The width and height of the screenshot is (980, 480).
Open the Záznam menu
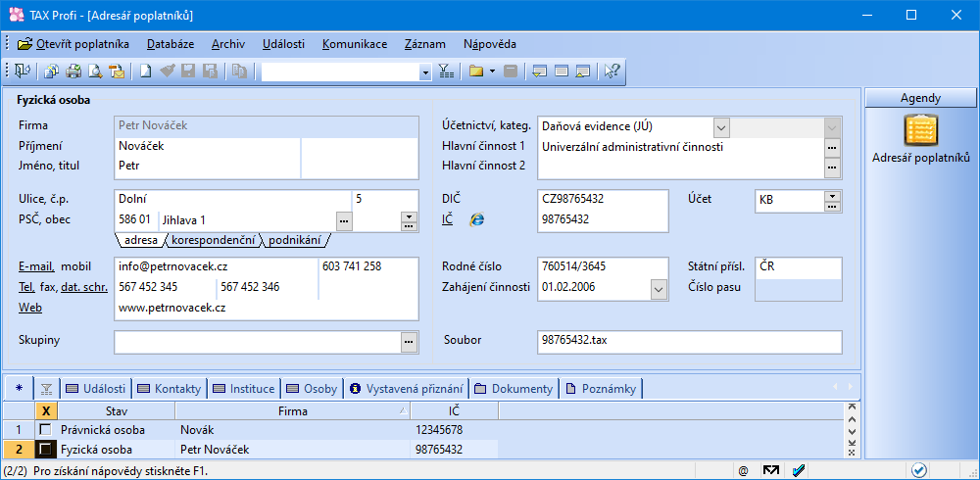point(425,44)
